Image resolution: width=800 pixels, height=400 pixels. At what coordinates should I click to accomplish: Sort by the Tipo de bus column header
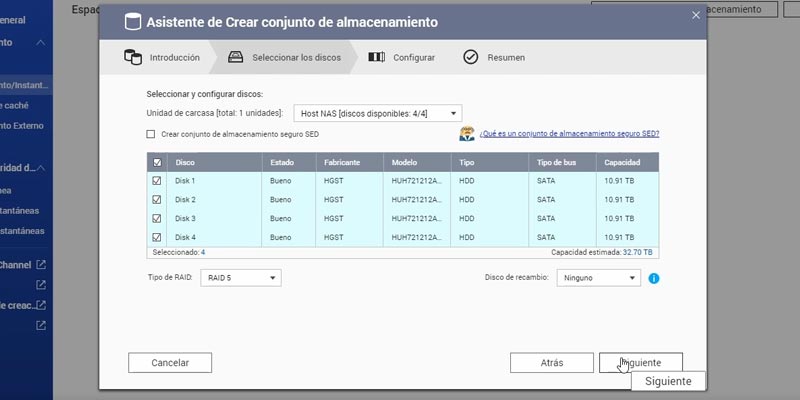click(562, 162)
